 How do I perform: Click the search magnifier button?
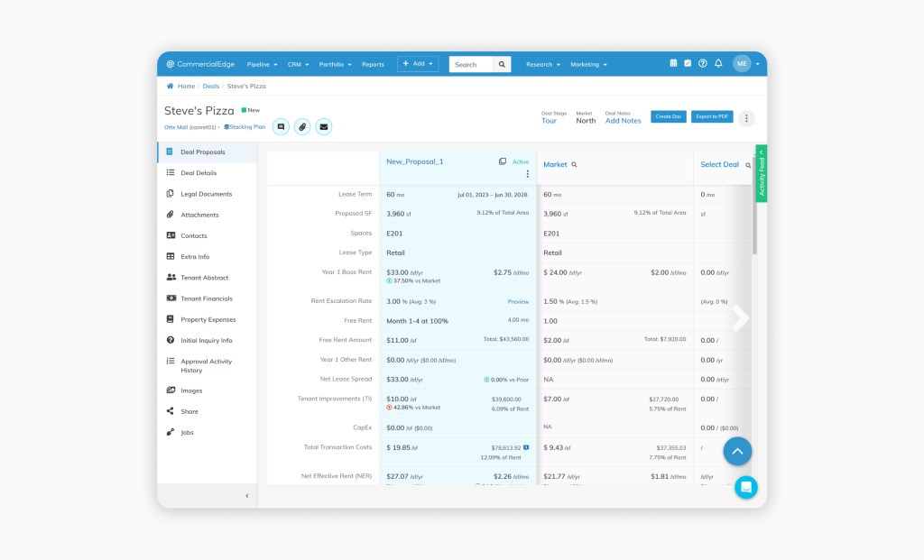click(x=502, y=64)
